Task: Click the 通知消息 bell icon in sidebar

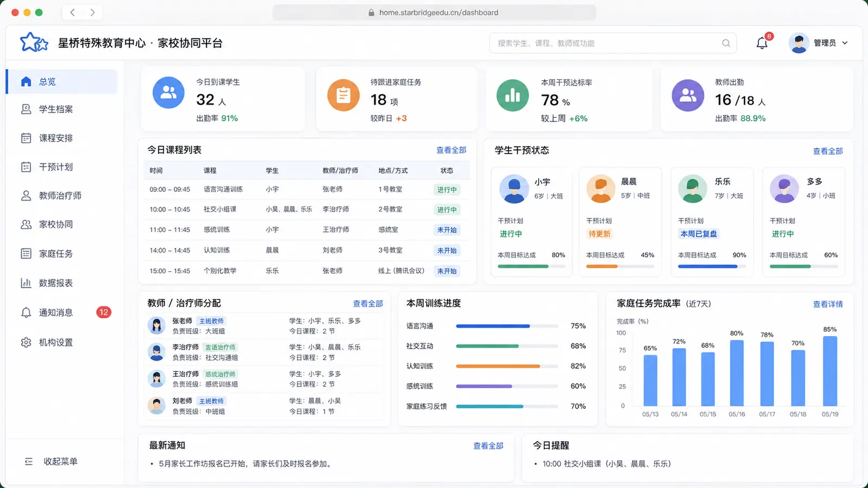Action: pos(26,312)
